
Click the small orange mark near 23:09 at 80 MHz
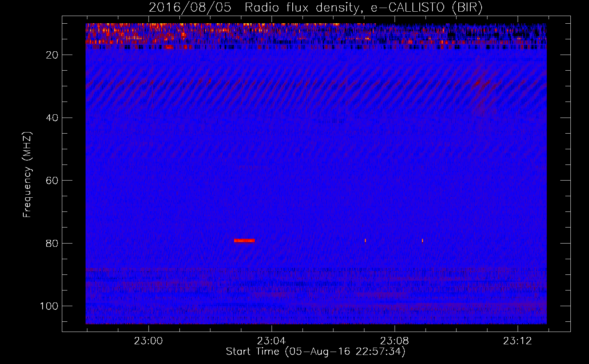click(422, 241)
